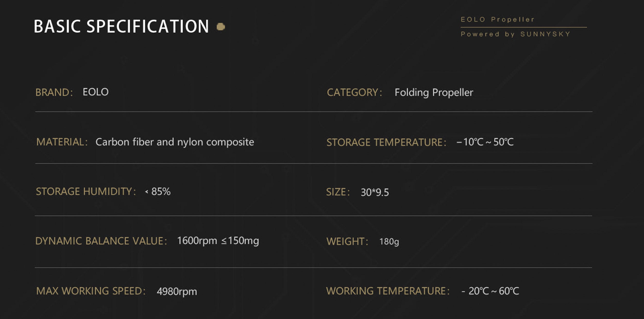Viewport: 644px width, 319px height.
Task: Click the DYNAMIC BALANCE VALUE label
Action: [x=101, y=241]
